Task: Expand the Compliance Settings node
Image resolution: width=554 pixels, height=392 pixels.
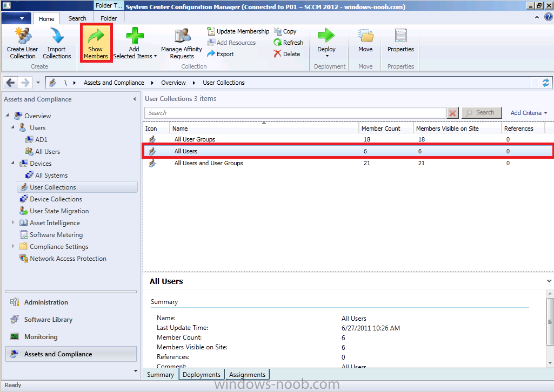Action: (x=13, y=246)
